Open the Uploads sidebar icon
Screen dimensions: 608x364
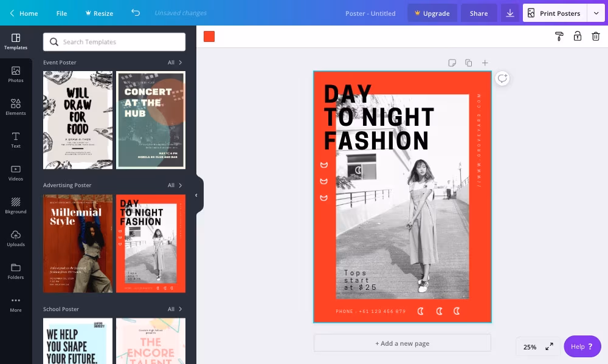click(x=16, y=239)
